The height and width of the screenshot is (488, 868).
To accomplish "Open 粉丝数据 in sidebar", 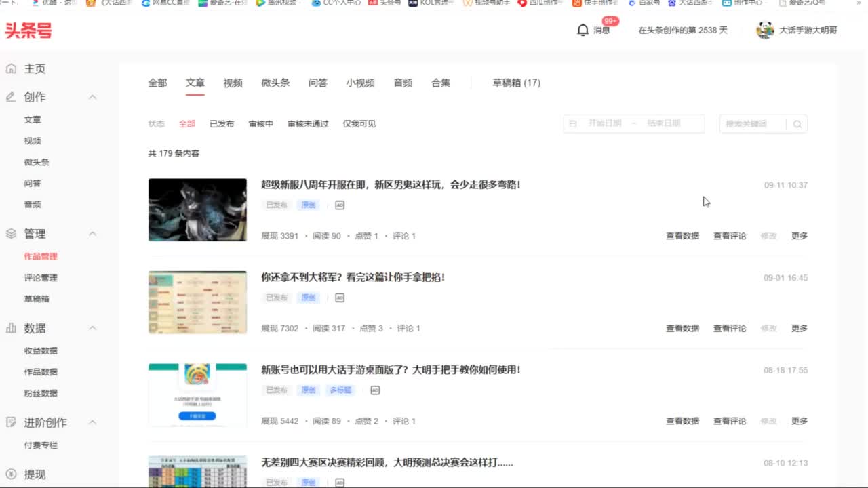I will (41, 393).
